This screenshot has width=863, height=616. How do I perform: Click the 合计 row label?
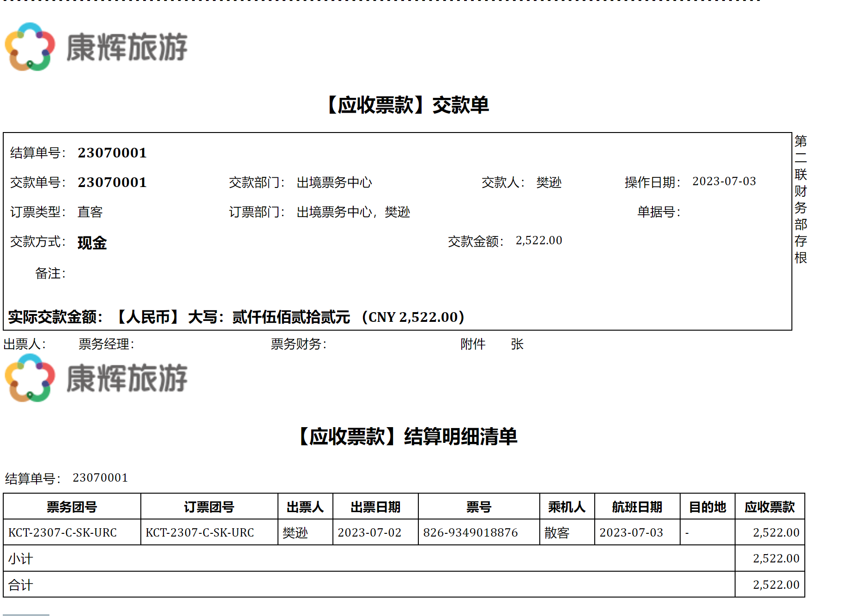click(x=21, y=585)
